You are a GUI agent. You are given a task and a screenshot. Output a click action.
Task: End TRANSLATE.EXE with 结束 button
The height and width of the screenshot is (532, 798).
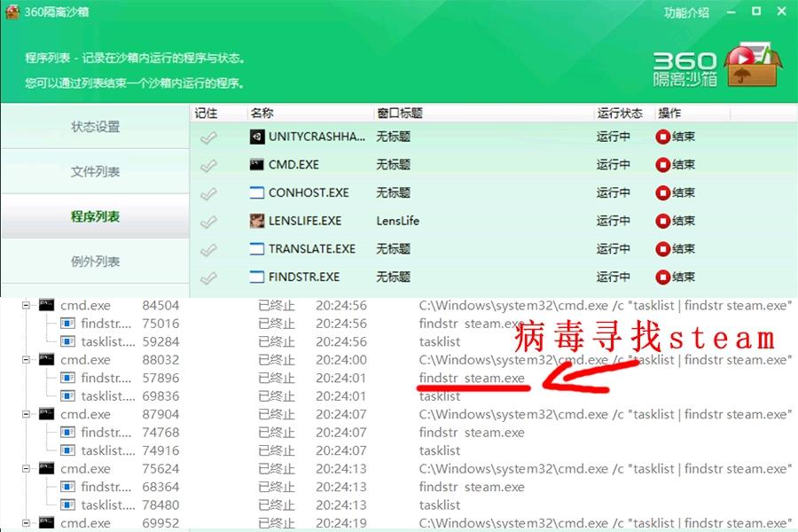click(676, 248)
